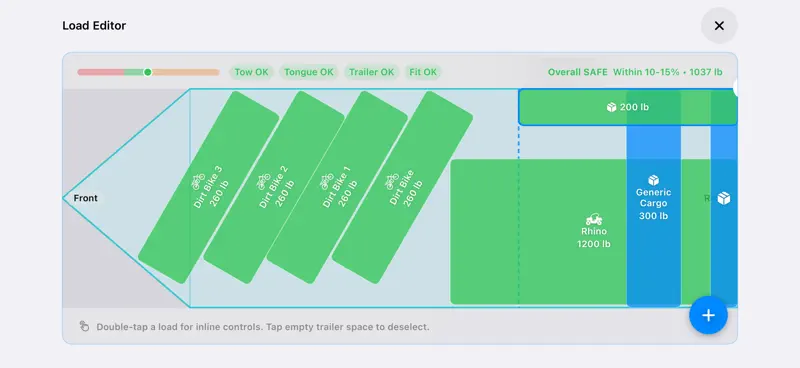The width and height of the screenshot is (800, 368).
Task: Click the box icon on the rightmost blue cargo
Action: coord(723,199)
